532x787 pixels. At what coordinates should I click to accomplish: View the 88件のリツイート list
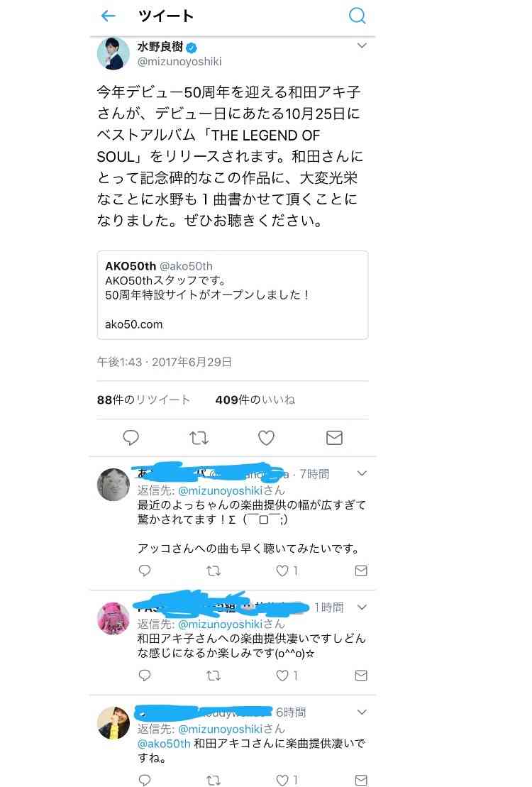click(143, 400)
